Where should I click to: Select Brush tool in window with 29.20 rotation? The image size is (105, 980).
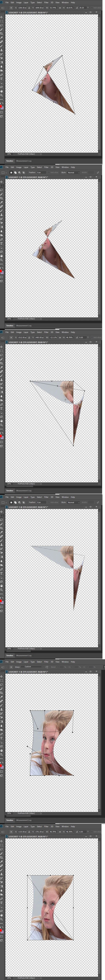pyautogui.click(x=2, y=46)
